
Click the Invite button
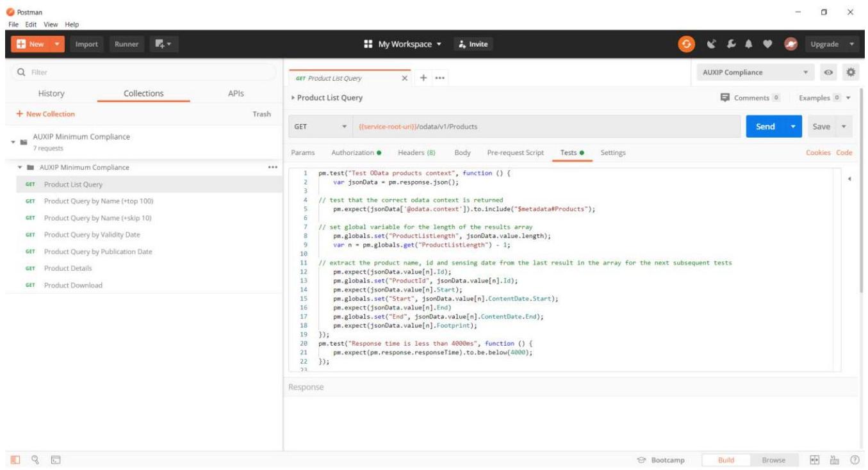point(473,44)
